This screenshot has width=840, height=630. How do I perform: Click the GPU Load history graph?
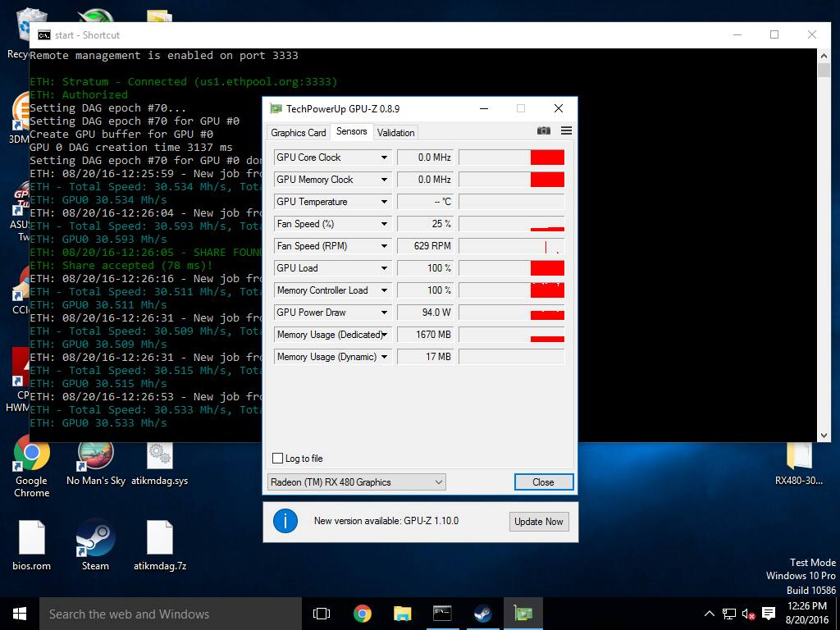(x=512, y=268)
